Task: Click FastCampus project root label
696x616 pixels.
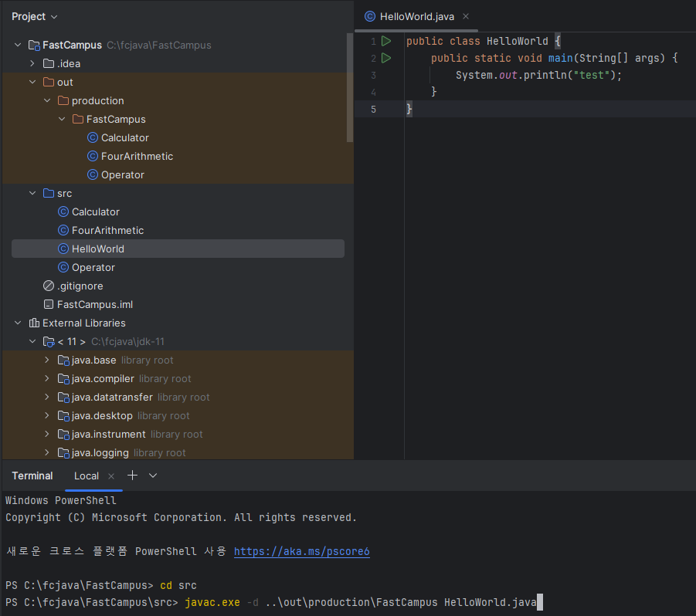Action: click(72, 45)
